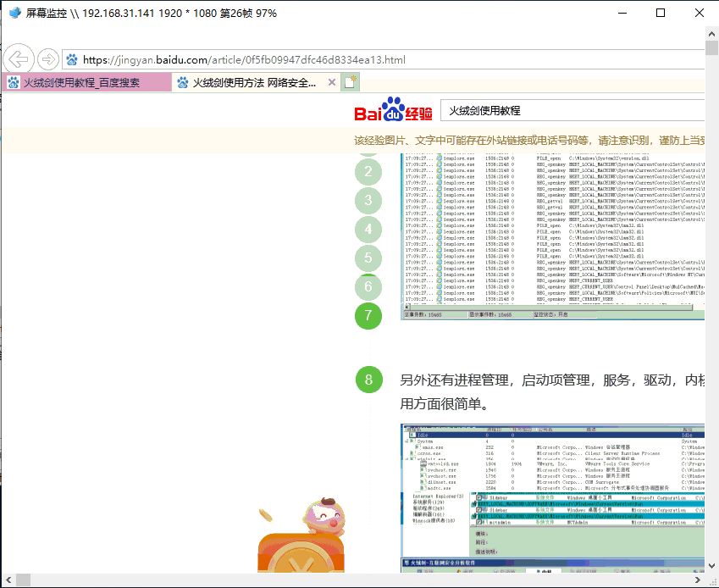Screen dimensions: 719x588
Task: Close the 火绒剑使用方法 tab
Action: coord(332,82)
